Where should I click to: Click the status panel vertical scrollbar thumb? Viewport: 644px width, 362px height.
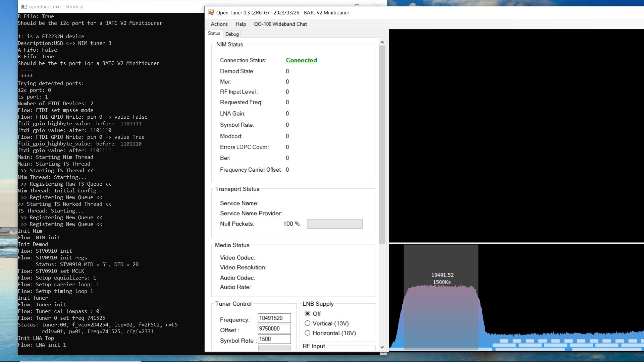point(382,145)
